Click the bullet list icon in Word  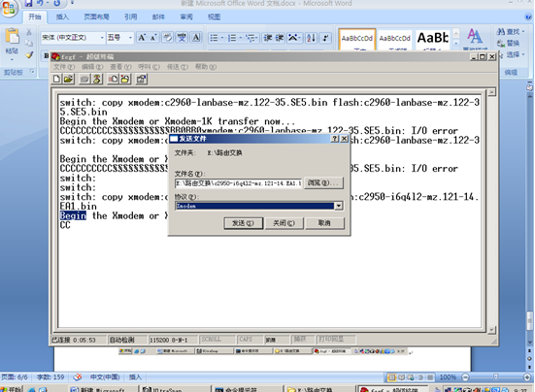click(214, 38)
